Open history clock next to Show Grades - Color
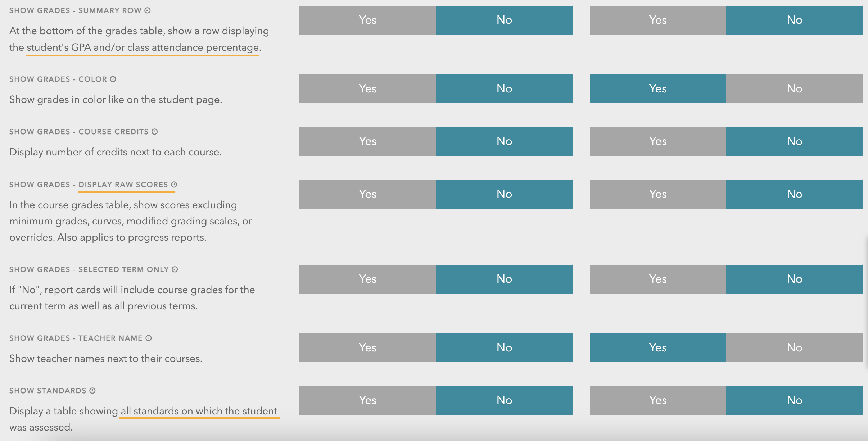Viewport: 868px width, 441px height. [113, 79]
